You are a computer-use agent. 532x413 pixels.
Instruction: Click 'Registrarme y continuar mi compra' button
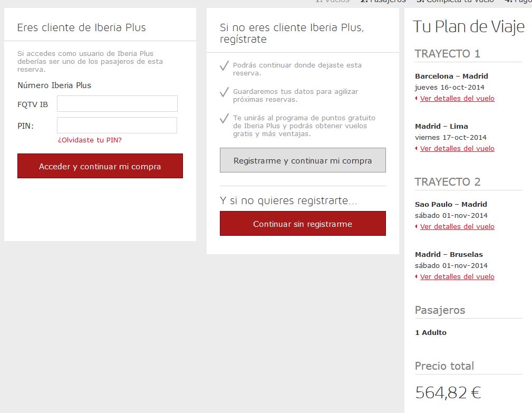coord(303,160)
